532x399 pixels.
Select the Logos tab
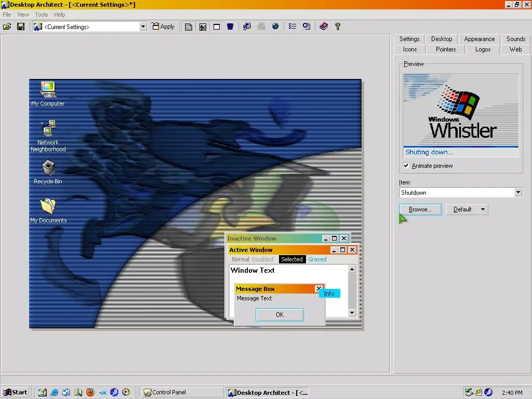click(x=483, y=49)
